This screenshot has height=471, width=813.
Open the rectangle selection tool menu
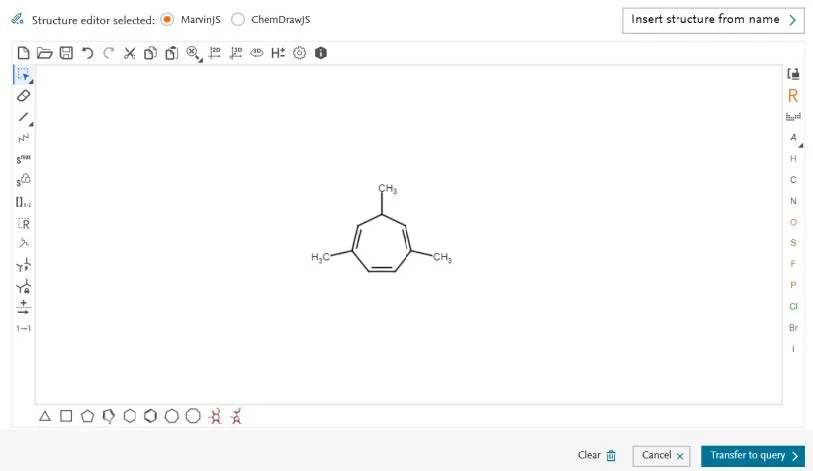[24, 75]
